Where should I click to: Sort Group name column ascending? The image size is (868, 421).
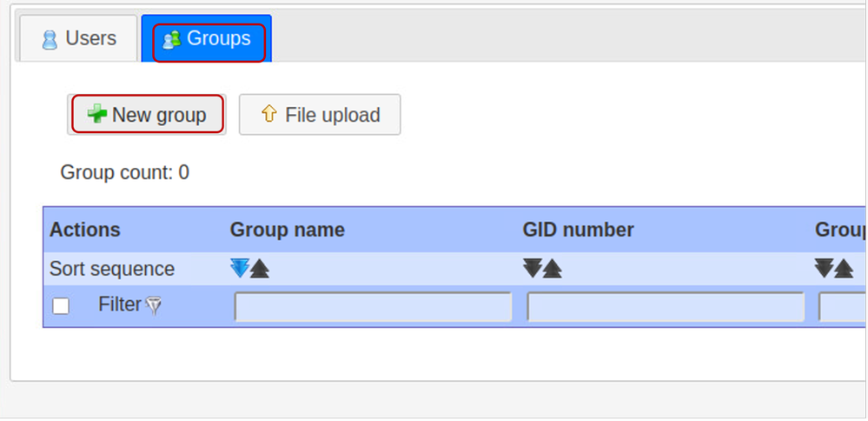click(x=260, y=269)
